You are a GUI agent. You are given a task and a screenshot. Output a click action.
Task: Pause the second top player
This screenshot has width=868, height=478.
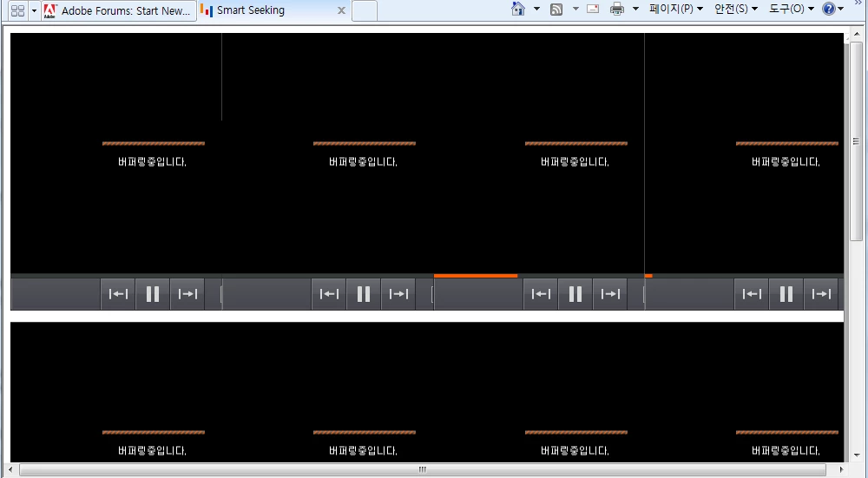coord(364,294)
